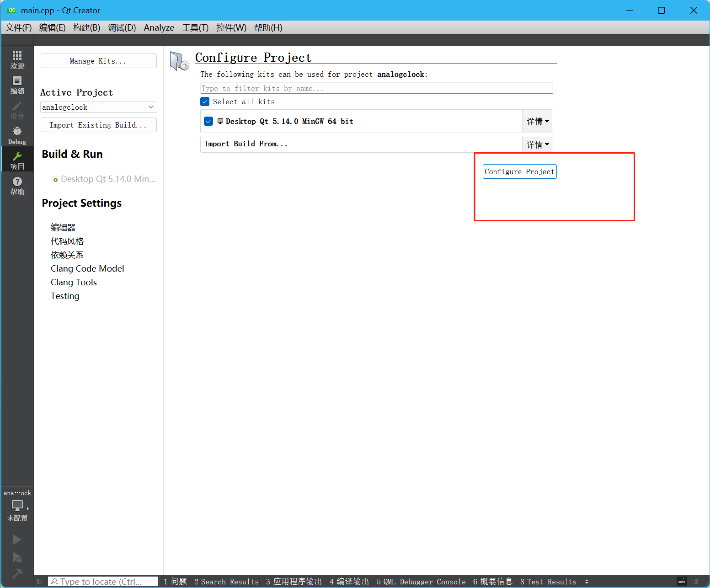Open 代码风格 project settings

[67, 241]
